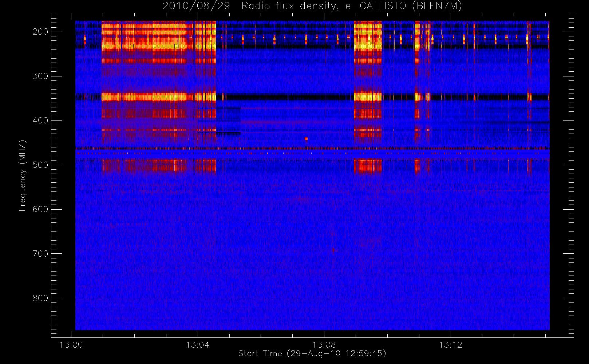589x364 pixels.
Task: Click the plot title '2010/08/29 Radio flux density'
Action: [312, 6]
